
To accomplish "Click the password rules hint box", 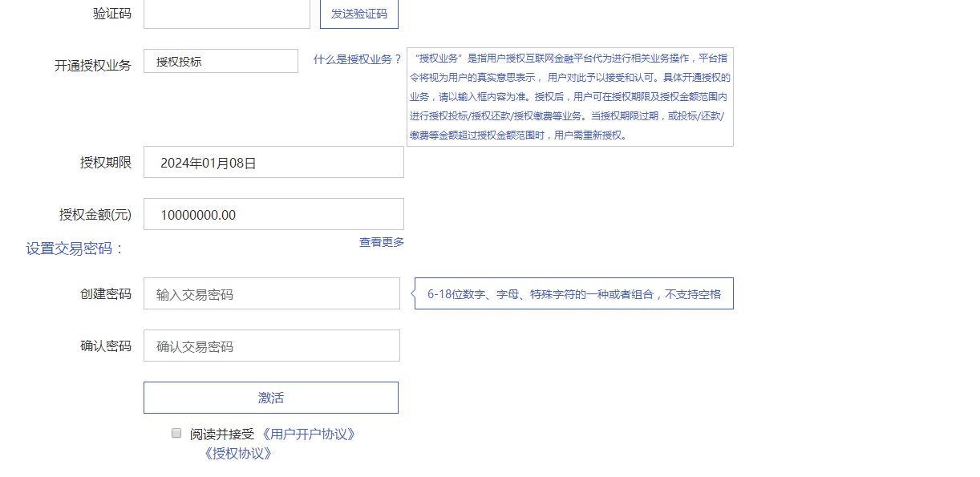I will coord(573,293).
